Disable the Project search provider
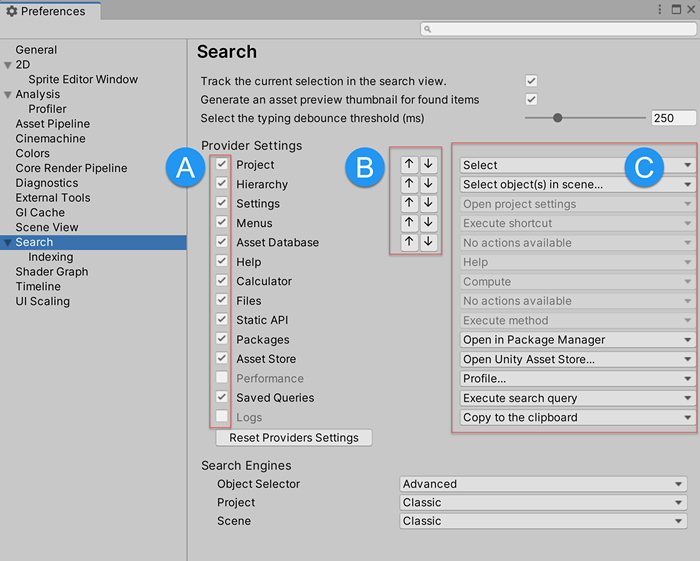The height and width of the screenshot is (561, 700). (x=222, y=164)
